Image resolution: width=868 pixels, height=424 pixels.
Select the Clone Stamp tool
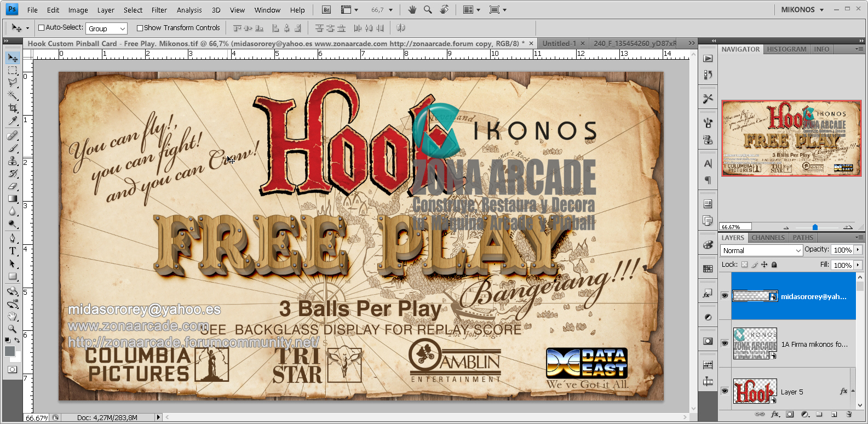(13, 161)
